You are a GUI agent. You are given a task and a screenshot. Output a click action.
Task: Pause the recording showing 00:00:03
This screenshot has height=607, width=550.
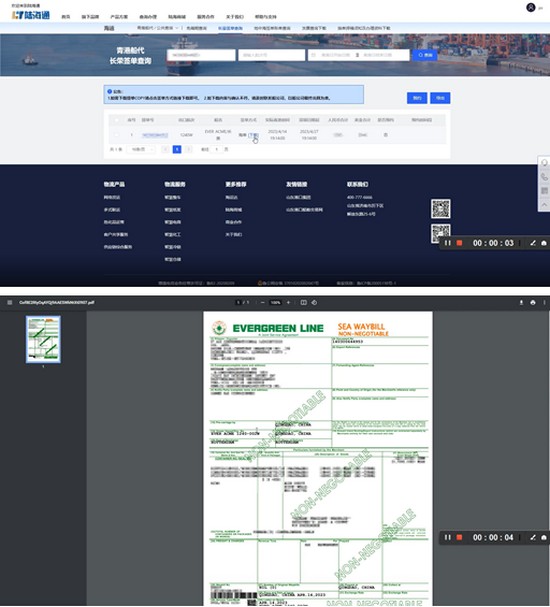[x=447, y=243]
